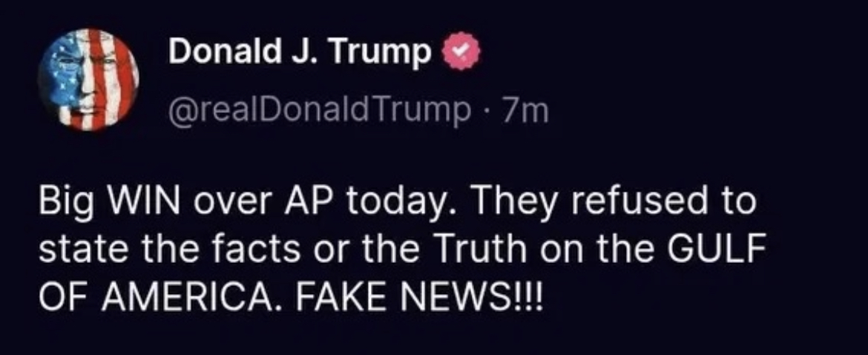Open the Donald J. Trump display name
Image resolution: width=868 pixels, height=355 pixels.
click(x=300, y=53)
